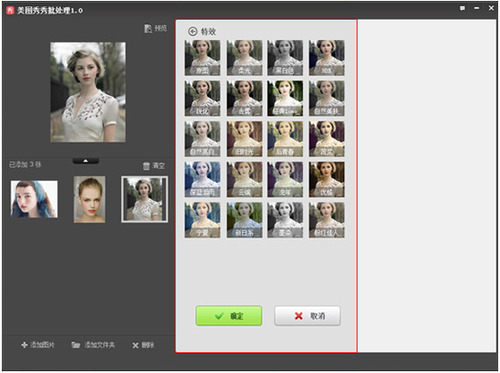Image resolution: width=500 pixels, height=373 pixels.
Task: Click the 预览 preview icon
Action: pyautogui.click(x=148, y=29)
